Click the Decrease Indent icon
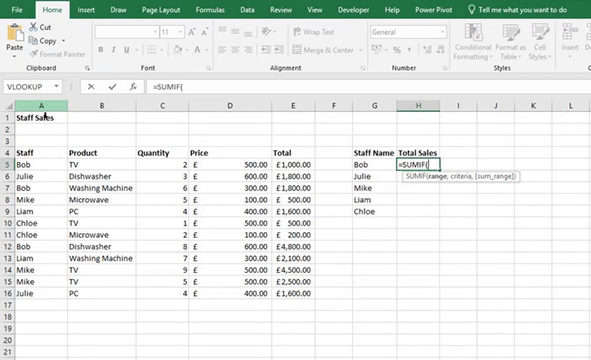The image size is (591, 360). [266, 49]
